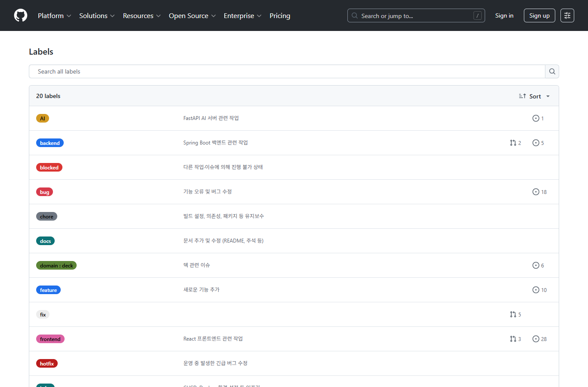
Task: Click the Labels page heading
Action: pyautogui.click(x=41, y=52)
